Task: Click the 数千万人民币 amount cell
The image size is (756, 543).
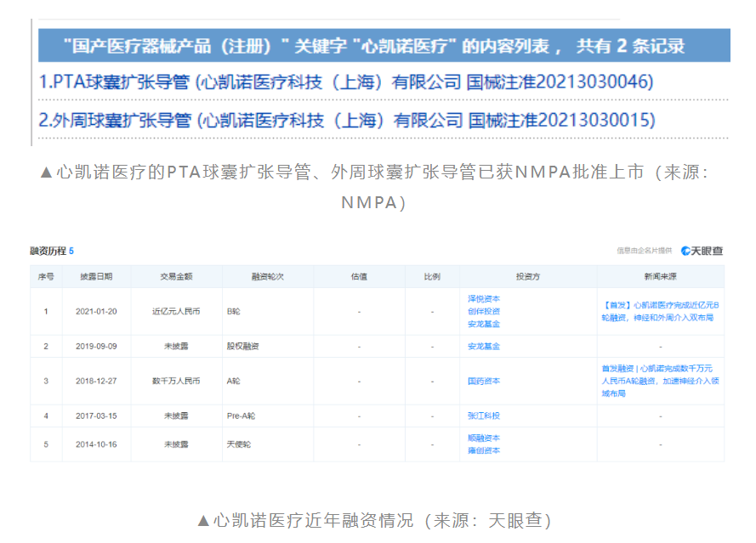Action: (x=176, y=381)
